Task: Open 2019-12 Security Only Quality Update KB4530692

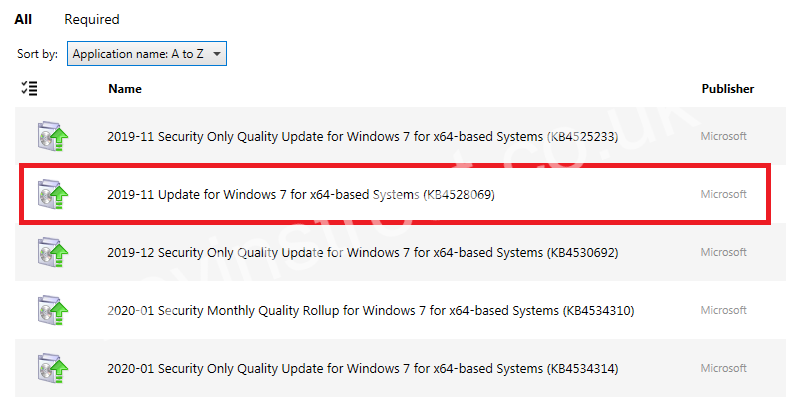Action: (362, 252)
